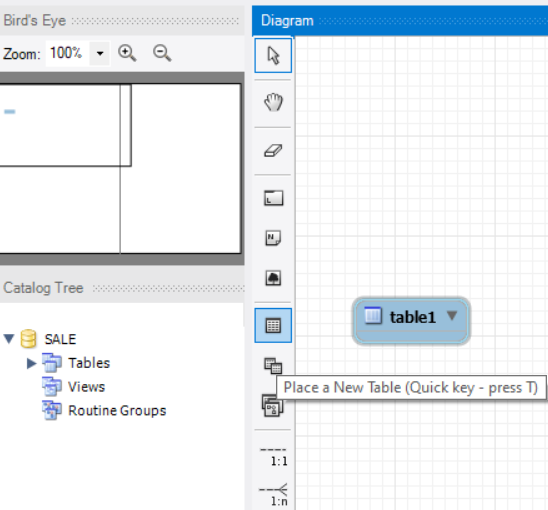Select the Place a New Table tool
The height and width of the screenshot is (510, 548).
coord(273,325)
